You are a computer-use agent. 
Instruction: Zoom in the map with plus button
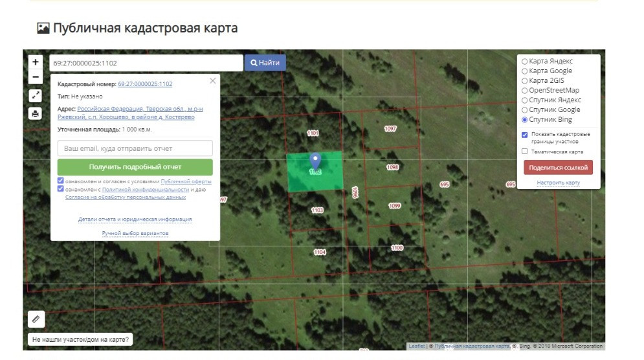coord(36,62)
